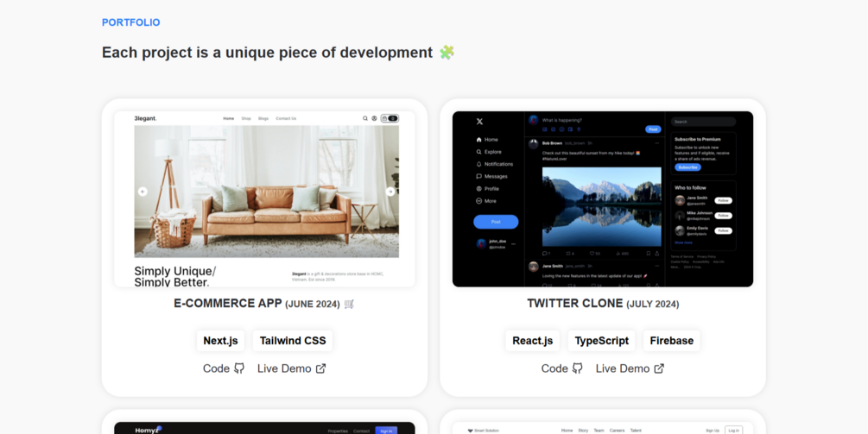Click the cart bag icon in the 3legant preview
868x434 pixels.
(384, 118)
